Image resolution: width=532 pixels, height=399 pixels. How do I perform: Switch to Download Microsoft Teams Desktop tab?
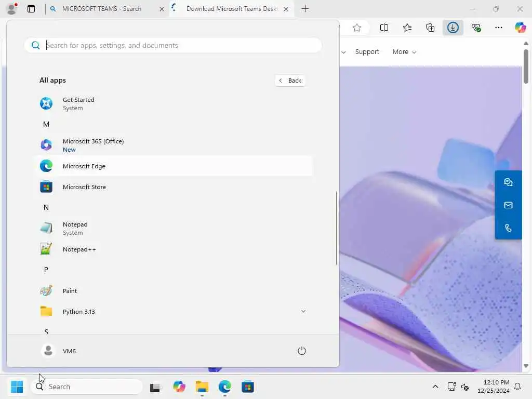point(232,9)
